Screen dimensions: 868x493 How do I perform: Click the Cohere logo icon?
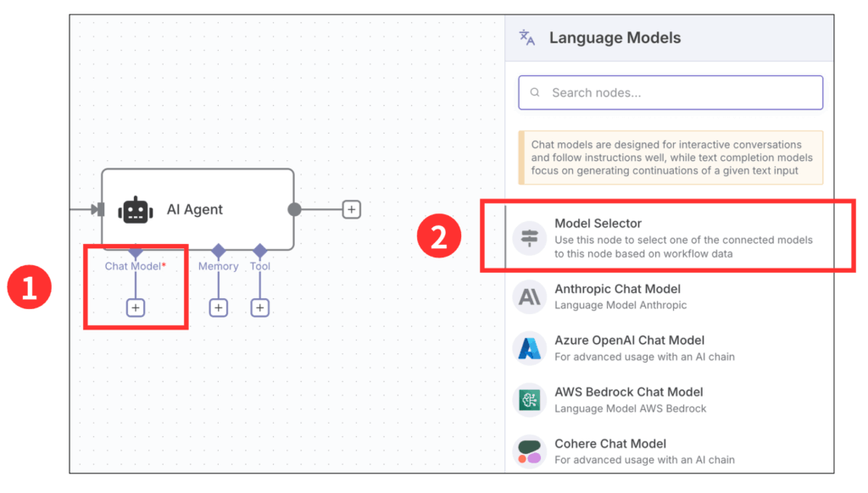click(x=530, y=451)
